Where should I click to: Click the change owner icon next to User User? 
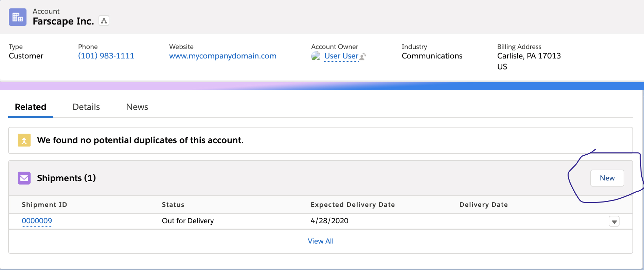(363, 57)
